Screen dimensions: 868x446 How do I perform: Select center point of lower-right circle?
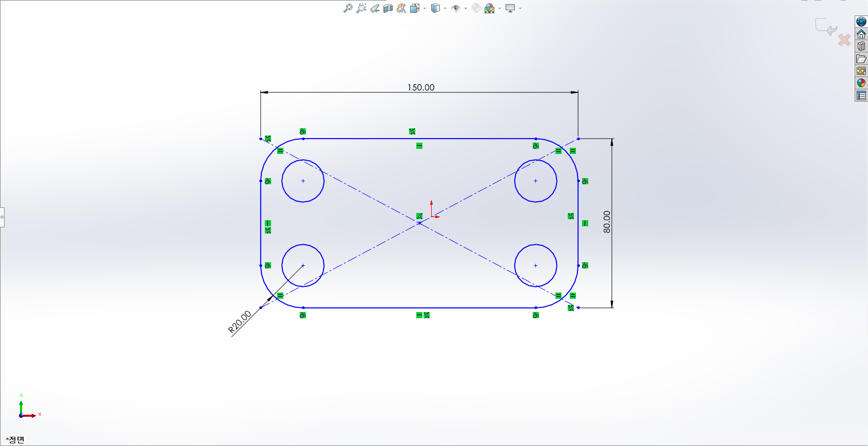click(535, 265)
